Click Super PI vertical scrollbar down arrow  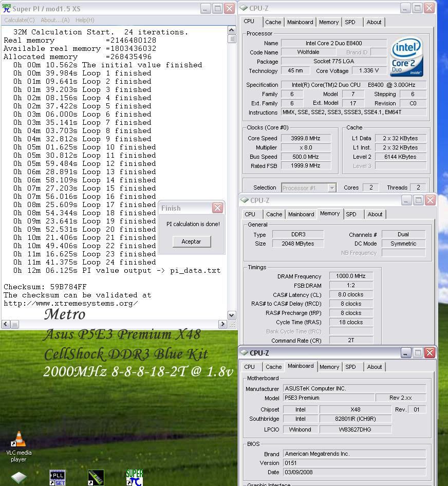(x=232, y=315)
